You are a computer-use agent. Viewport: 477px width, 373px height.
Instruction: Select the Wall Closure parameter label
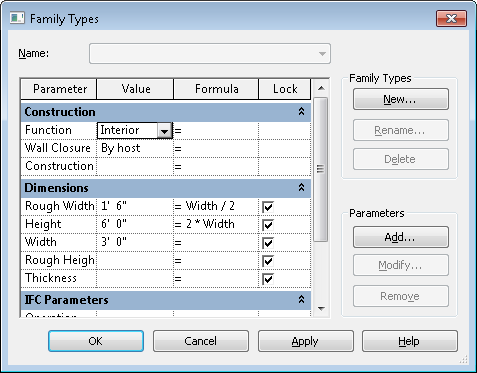59,148
